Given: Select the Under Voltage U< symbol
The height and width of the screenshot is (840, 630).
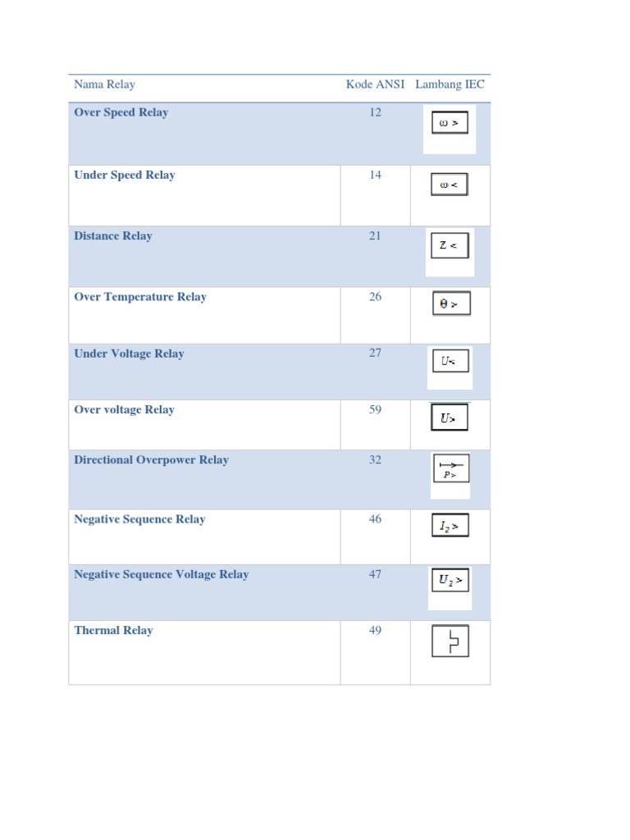Looking at the screenshot, I should tap(450, 361).
